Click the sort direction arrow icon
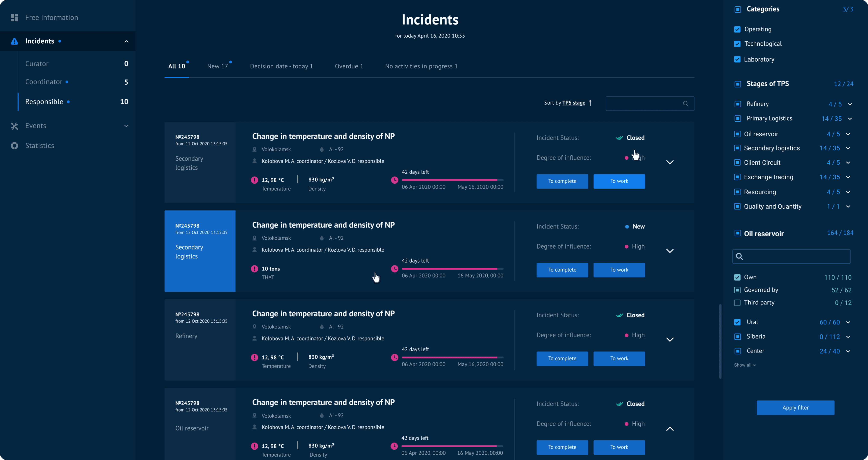Viewport: 868px width, 460px height. tap(590, 103)
